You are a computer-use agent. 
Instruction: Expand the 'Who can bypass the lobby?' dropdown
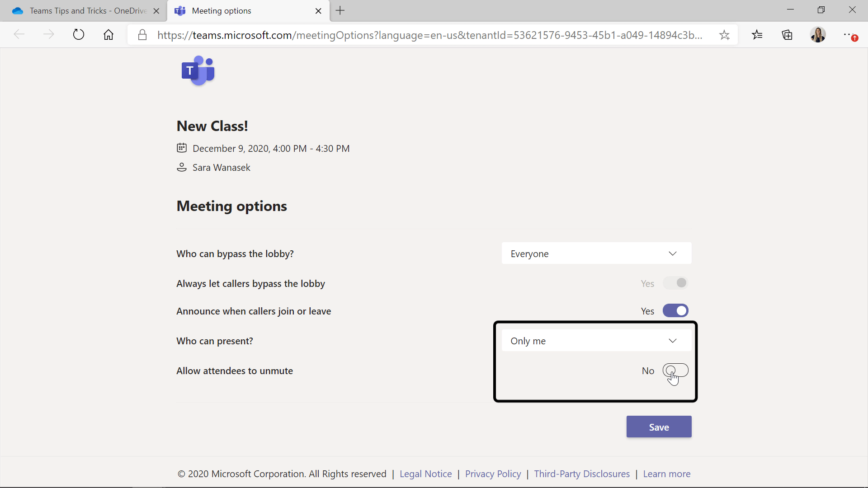(596, 254)
